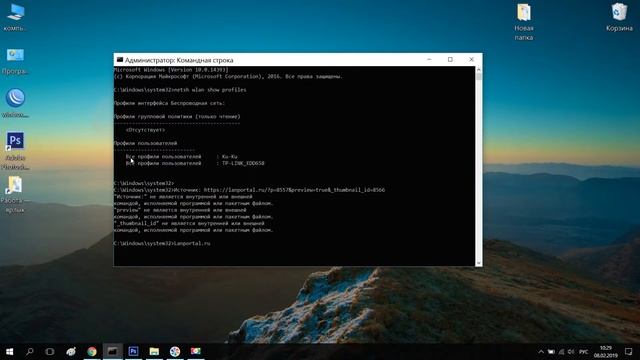640x360 pixels.
Task: Open the clock and date flyout
Action: click(x=606, y=352)
